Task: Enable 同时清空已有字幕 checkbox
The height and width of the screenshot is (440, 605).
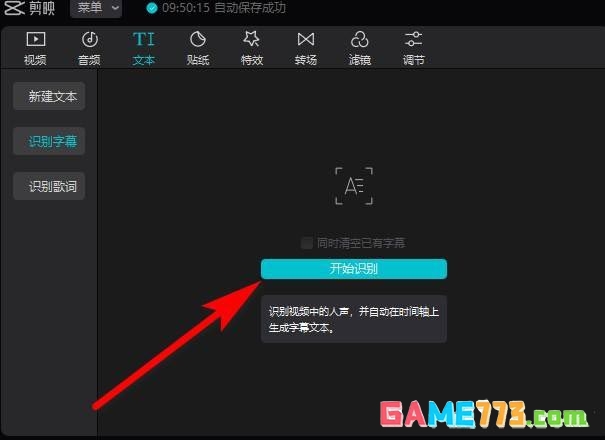Action: pyautogui.click(x=307, y=243)
